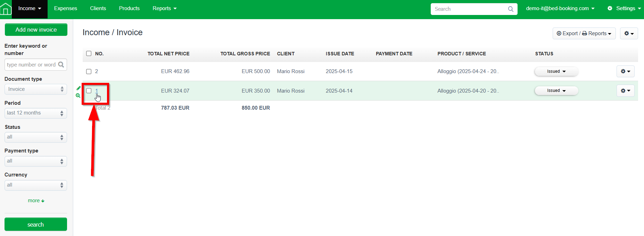Viewport: 644px width, 236px height.
Task: Click total 787.03 EUR value
Action: pyautogui.click(x=175, y=108)
